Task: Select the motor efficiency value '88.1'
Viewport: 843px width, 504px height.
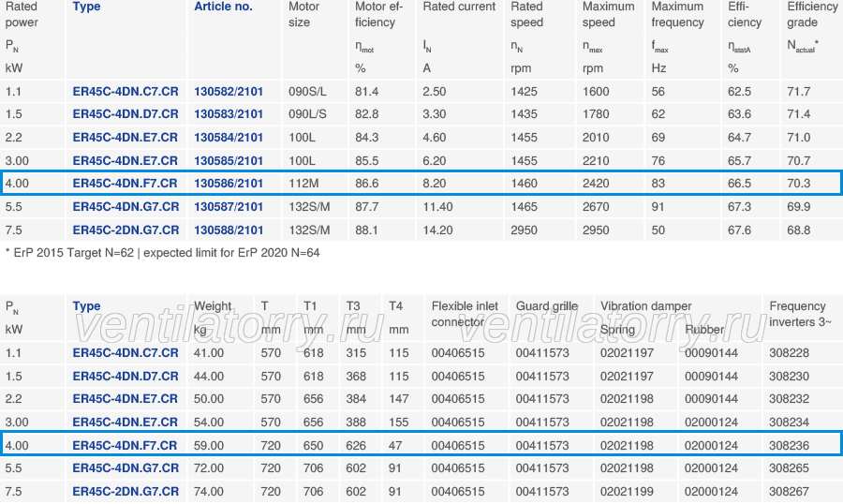Action: (366, 230)
